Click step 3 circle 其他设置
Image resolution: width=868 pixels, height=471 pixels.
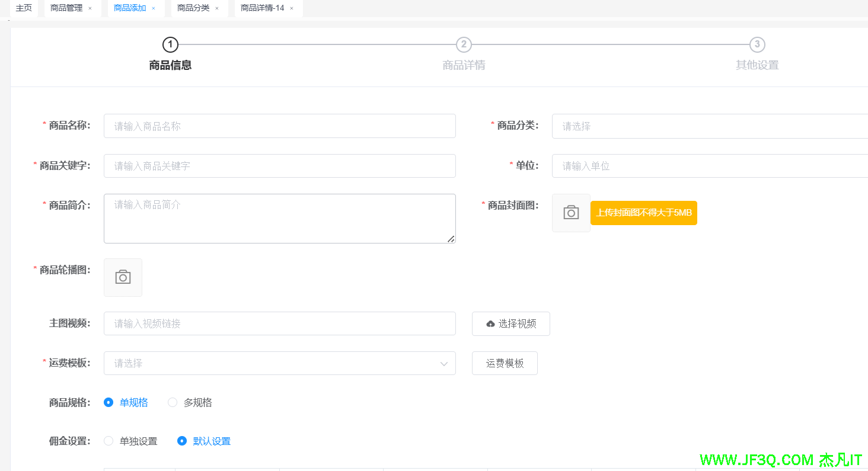(757, 44)
